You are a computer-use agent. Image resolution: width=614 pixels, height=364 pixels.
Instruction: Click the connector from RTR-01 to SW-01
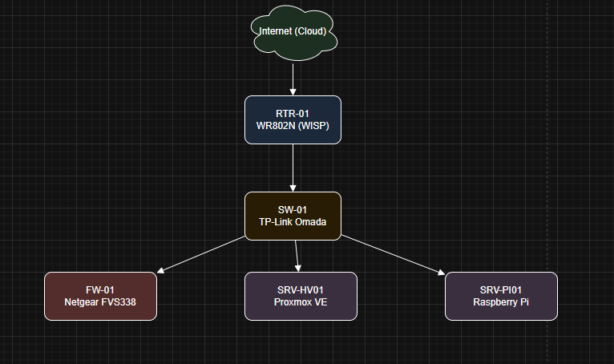[x=293, y=168]
